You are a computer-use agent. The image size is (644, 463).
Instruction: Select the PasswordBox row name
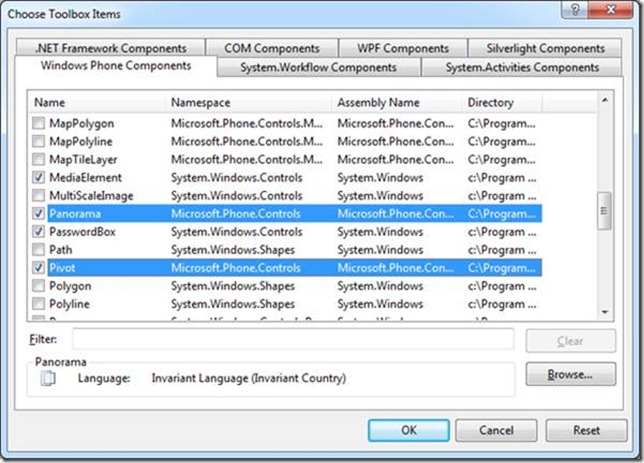point(83,232)
